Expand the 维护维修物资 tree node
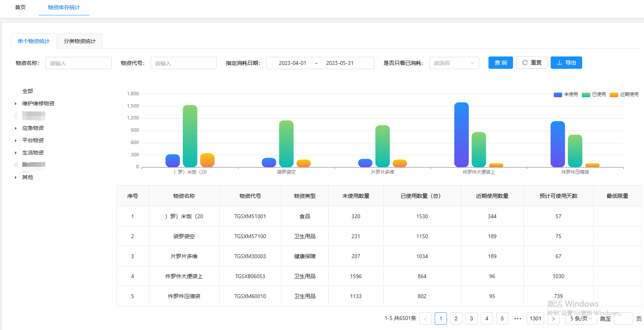644x330 pixels. [16, 104]
